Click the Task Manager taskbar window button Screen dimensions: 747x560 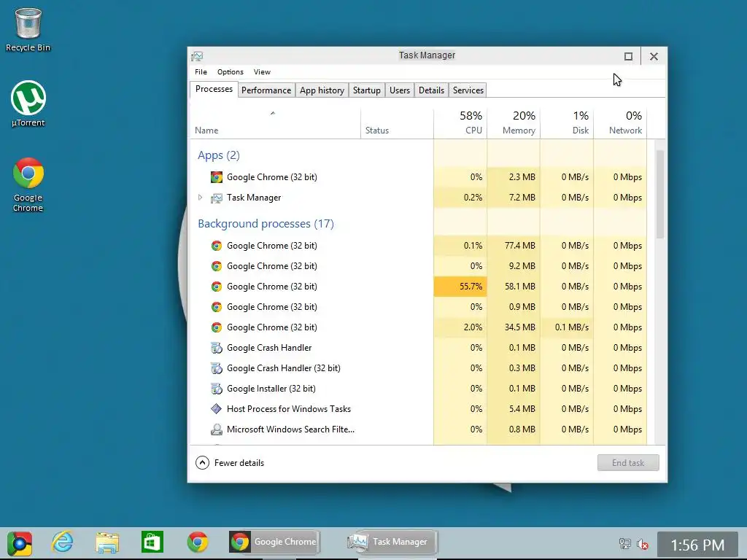pyautogui.click(x=392, y=542)
